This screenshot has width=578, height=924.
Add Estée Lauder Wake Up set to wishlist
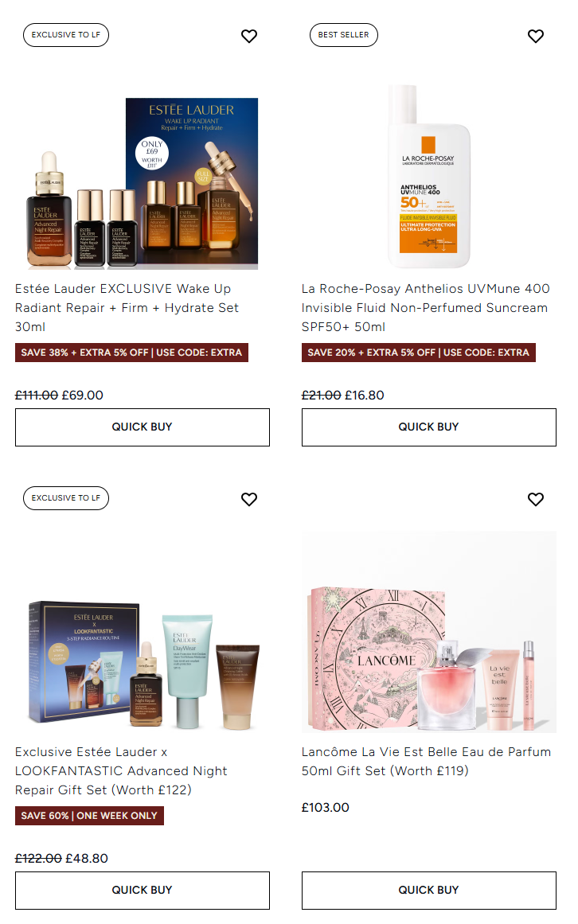[x=249, y=36]
